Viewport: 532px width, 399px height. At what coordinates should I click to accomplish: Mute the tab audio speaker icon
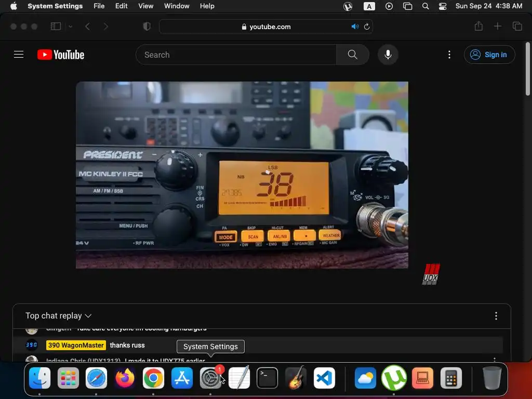354,26
